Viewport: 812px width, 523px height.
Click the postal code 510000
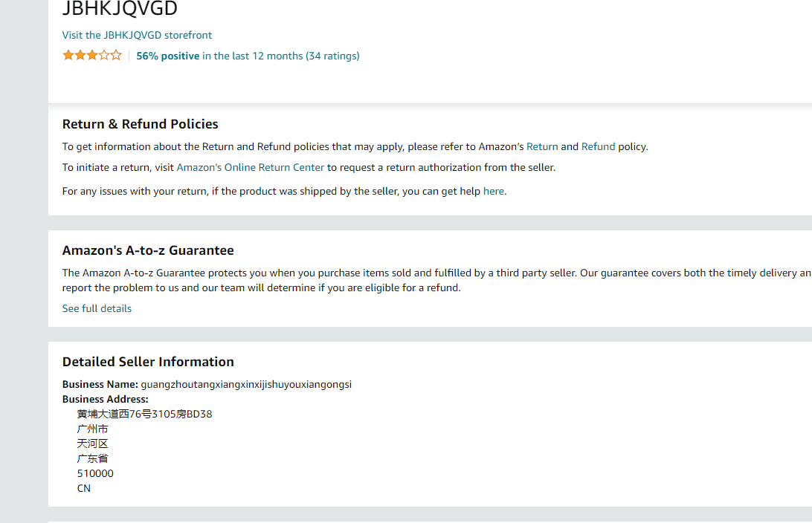tap(95, 473)
